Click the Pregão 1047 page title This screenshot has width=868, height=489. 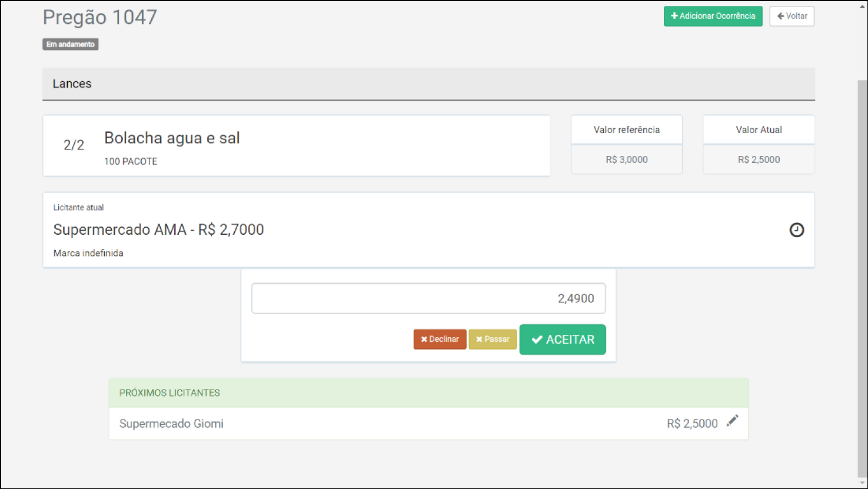[x=100, y=18]
